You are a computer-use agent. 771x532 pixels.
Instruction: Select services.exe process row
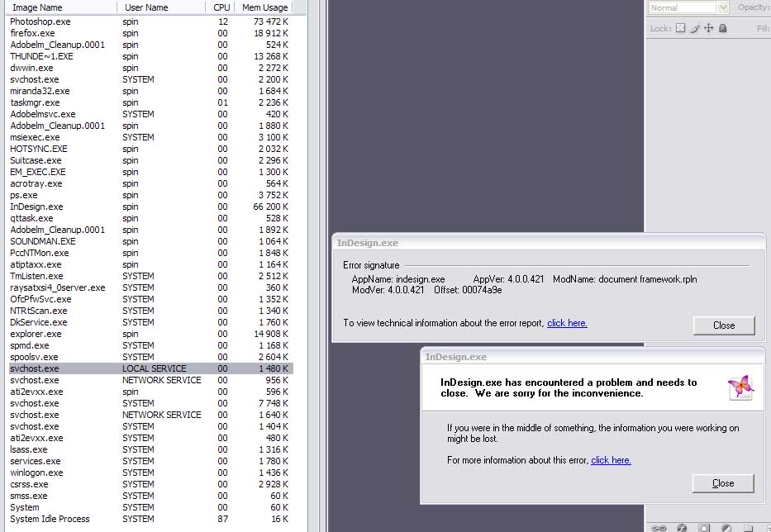coord(151,461)
